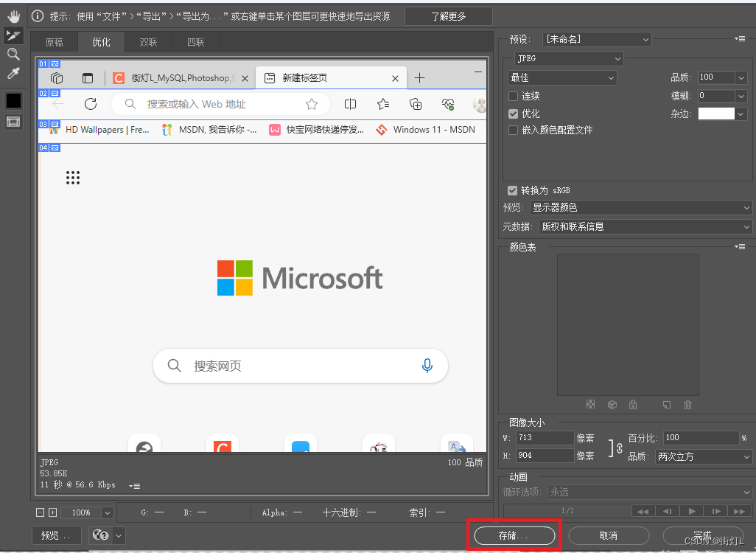The height and width of the screenshot is (553, 756).
Task: Open the black eyedropper color swatch
Action: click(13, 100)
